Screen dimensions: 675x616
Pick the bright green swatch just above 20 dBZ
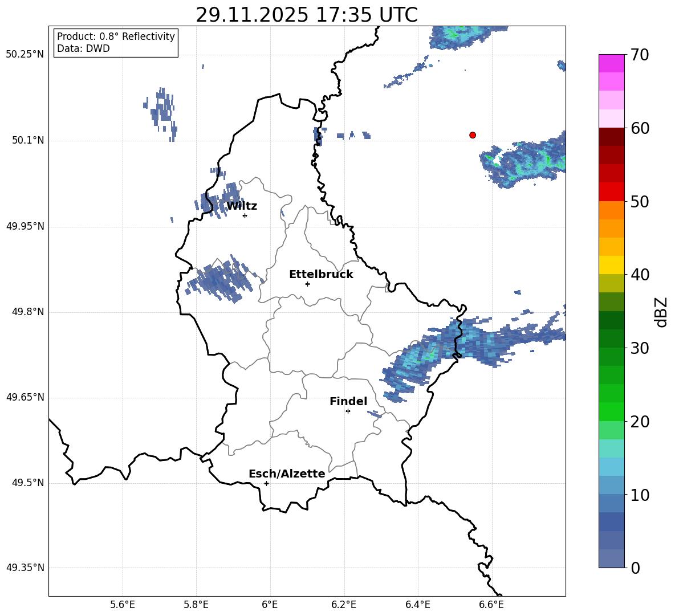[612, 411]
